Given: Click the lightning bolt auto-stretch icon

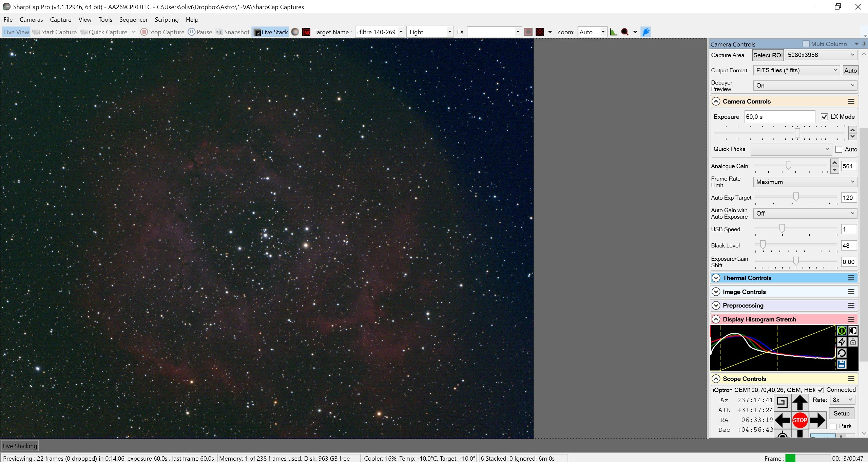Looking at the screenshot, I should coord(842,342).
